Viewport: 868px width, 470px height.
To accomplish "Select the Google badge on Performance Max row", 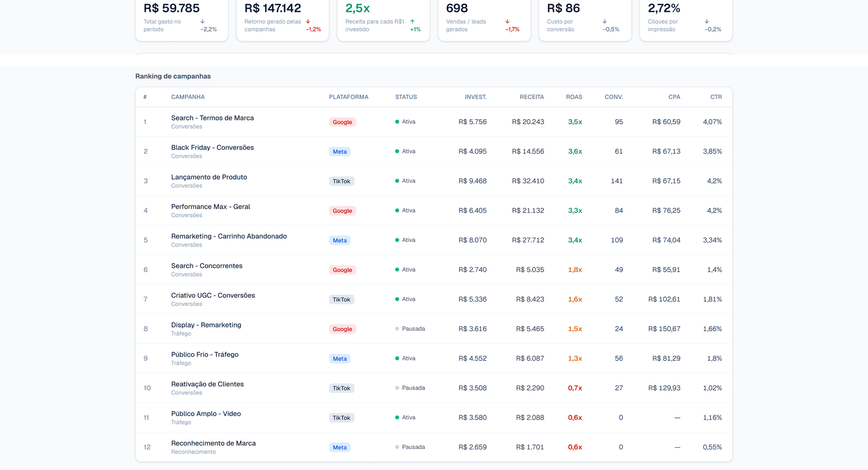I will pos(342,211).
